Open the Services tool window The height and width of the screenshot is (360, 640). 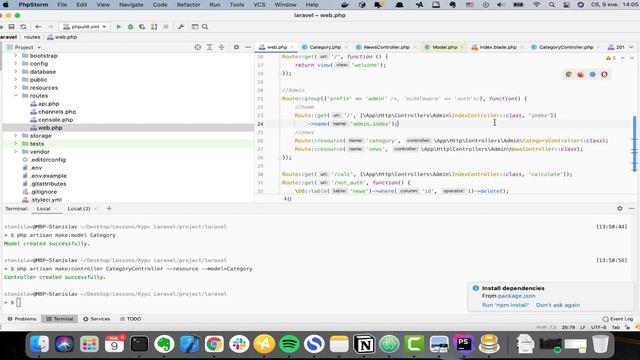click(x=97, y=319)
